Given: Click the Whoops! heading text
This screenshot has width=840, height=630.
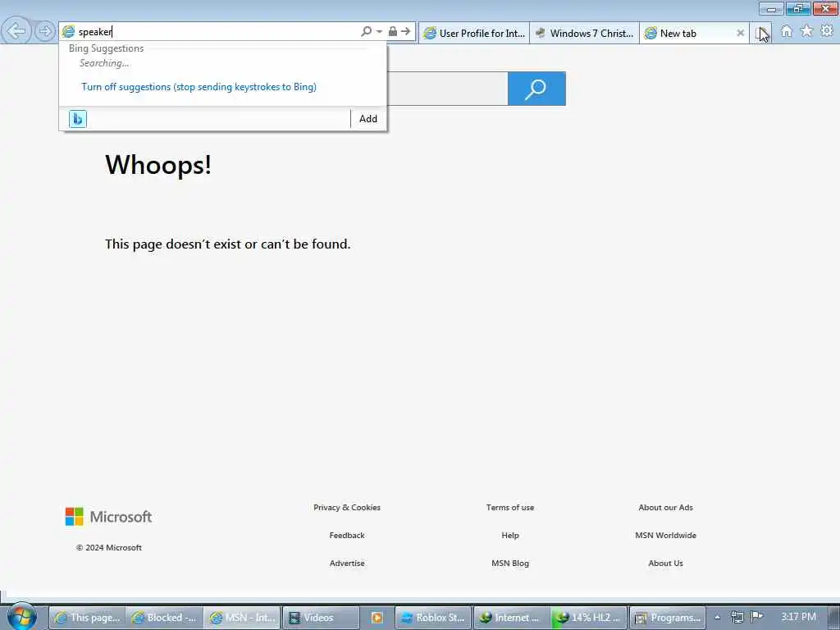Looking at the screenshot, I should click(158, 164).
